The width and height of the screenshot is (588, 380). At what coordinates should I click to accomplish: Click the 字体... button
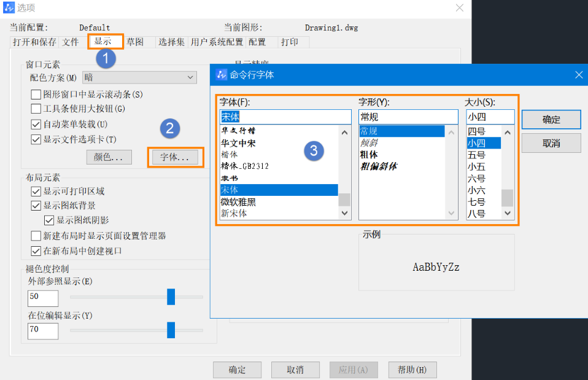[x=175, y=157]
